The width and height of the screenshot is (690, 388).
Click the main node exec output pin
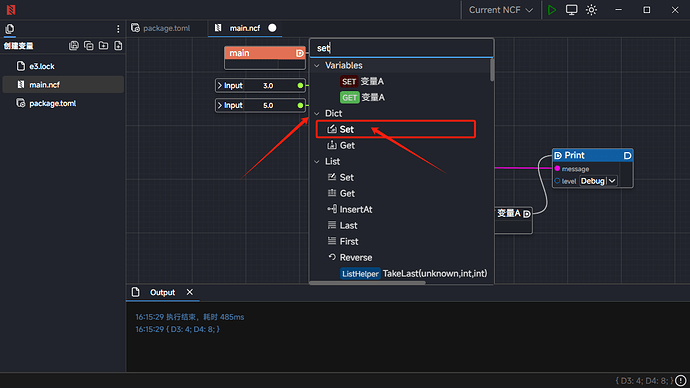tap(300, 53)
